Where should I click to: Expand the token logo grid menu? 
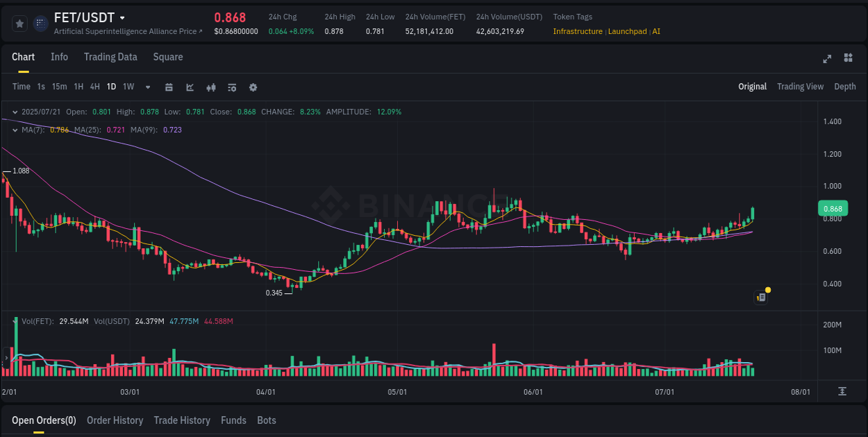tap(40, 23)
